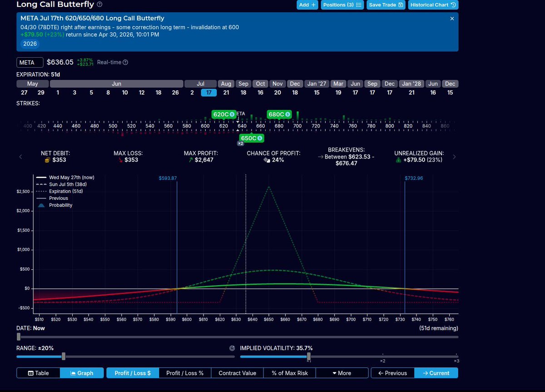Toggle the Previous legend line

coord(52,198)
